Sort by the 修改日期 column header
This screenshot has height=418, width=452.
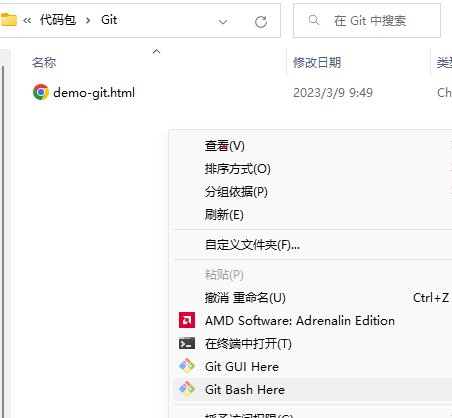coord(317,63)
